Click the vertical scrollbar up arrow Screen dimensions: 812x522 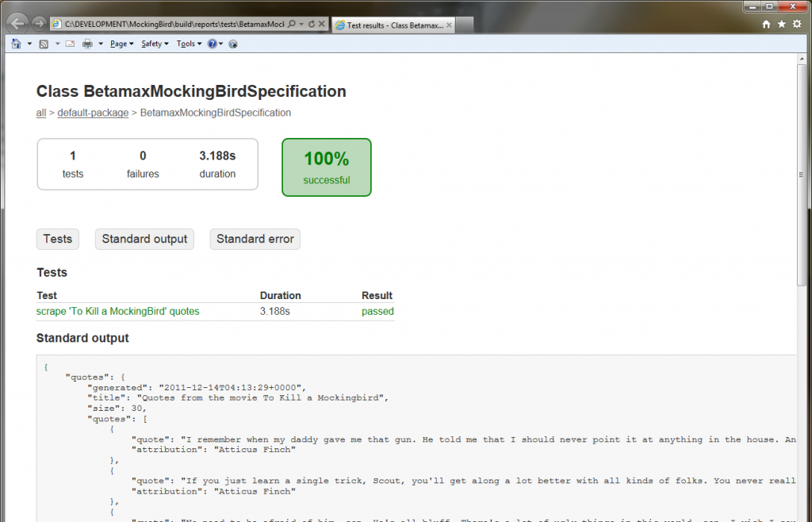(x=802, y=59)
